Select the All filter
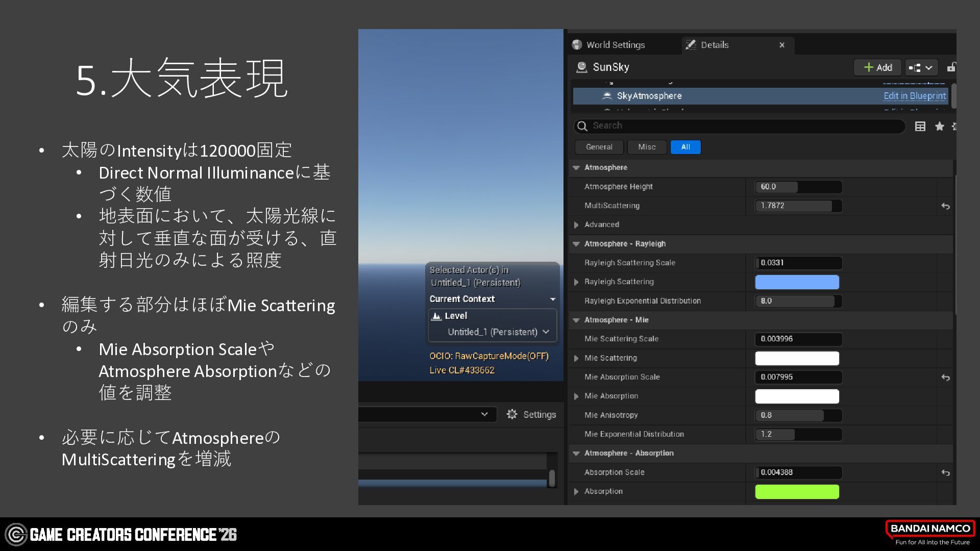980x551 pixels. [x=685, y=147]
